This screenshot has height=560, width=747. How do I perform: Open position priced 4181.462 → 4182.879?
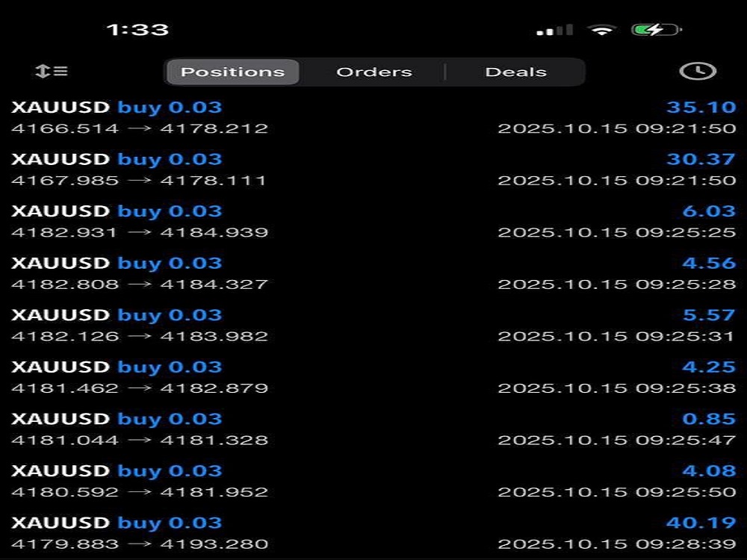click(140, 388)
